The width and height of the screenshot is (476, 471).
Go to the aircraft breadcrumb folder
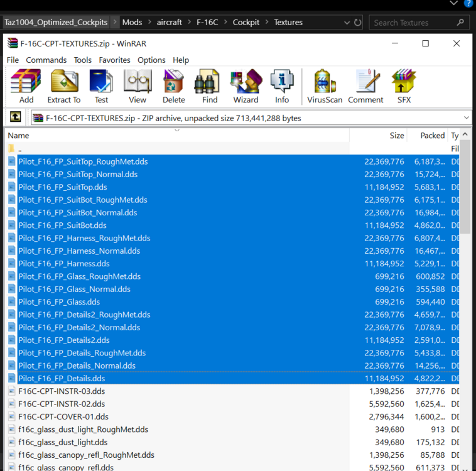[x=169, y=22]
